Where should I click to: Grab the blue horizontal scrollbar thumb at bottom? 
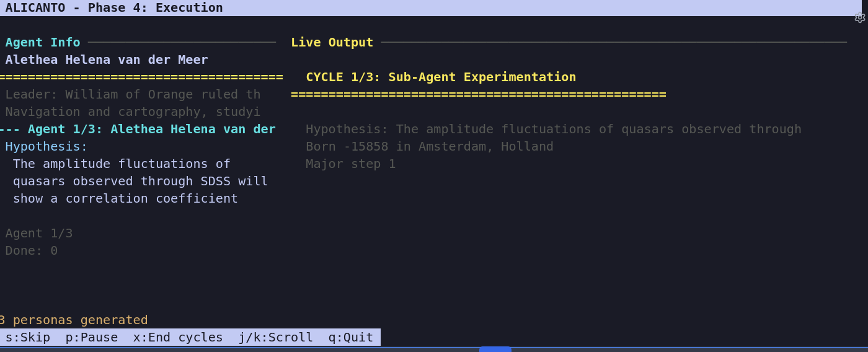click(495, 349)
